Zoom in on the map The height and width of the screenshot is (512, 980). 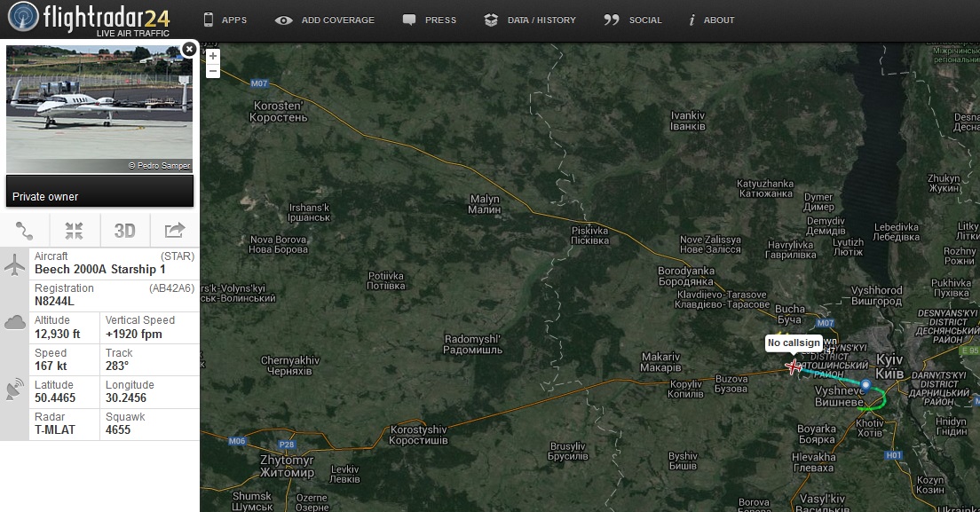pyautogui.click(x=212, y=57)
